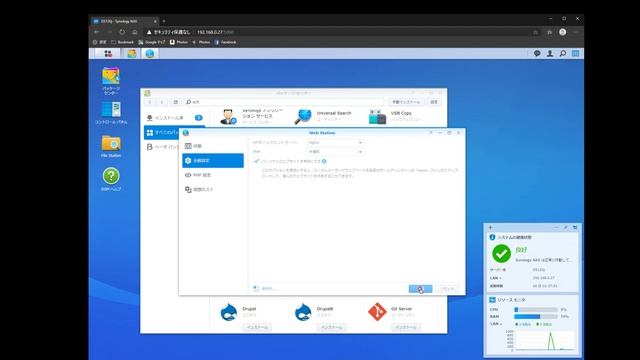The height and width of the screenshot is (360, 640).
Task: Install the Git Server package
Action: 406,327
